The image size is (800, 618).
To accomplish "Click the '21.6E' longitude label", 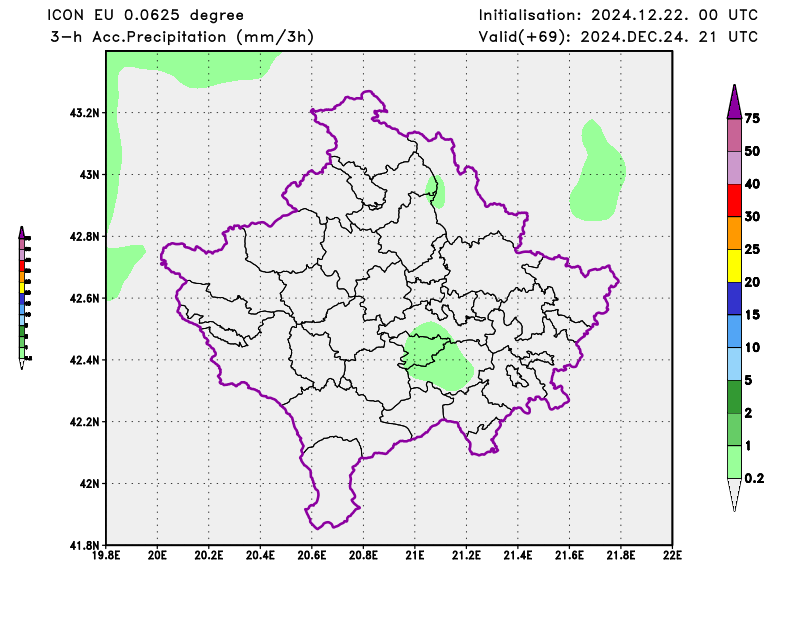I will pos(569,555).
